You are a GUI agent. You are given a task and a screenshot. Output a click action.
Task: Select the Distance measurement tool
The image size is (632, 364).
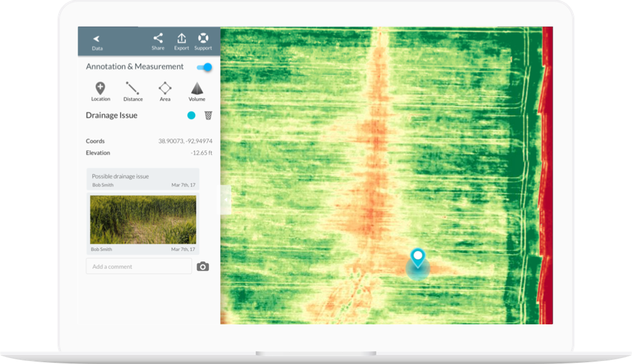133,92
